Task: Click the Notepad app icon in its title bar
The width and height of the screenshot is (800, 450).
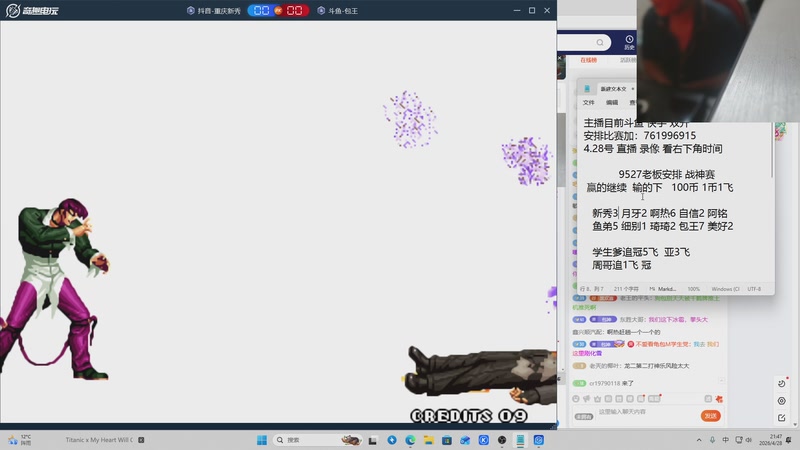Action: click(587, 89)
